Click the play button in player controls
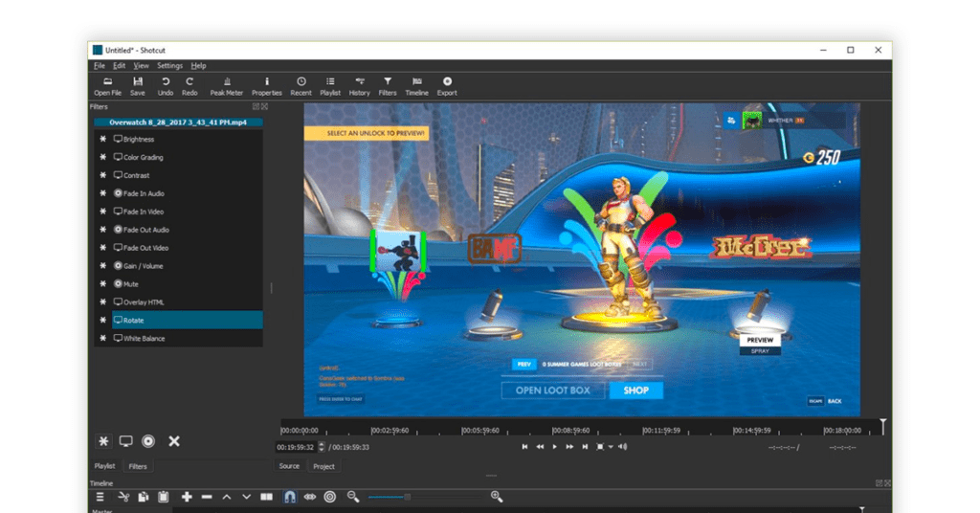The height and width of the screenshot is (513, 980). pyautogui.click(x=554, y=447)
